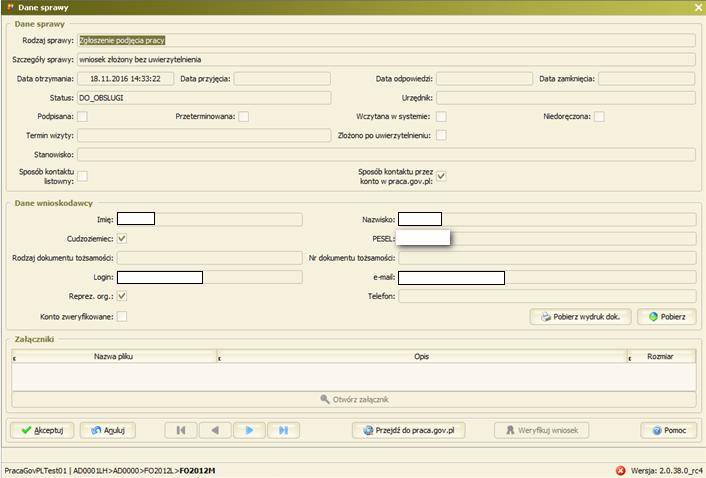This screenshot has width=706, height=478.
Task: Click the Data odpowiedzi field
Action: pyautogui.click(x=484, y=79)
